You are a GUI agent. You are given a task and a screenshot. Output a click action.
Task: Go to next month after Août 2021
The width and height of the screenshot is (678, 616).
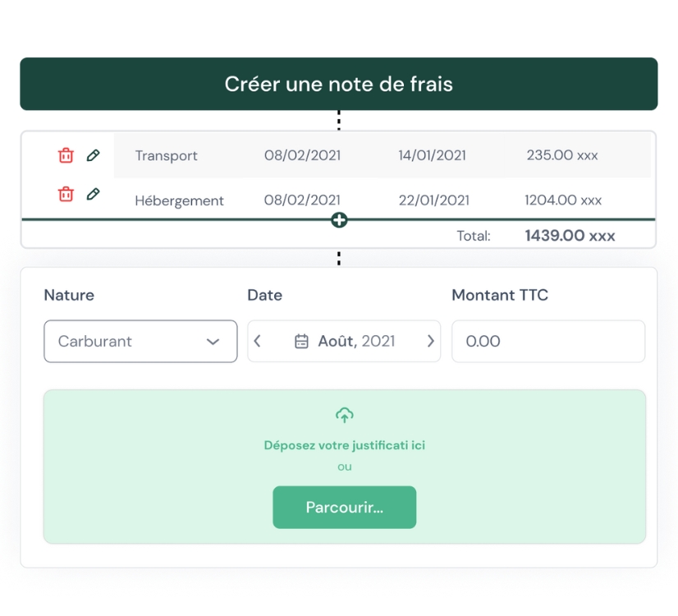(431, 341)
